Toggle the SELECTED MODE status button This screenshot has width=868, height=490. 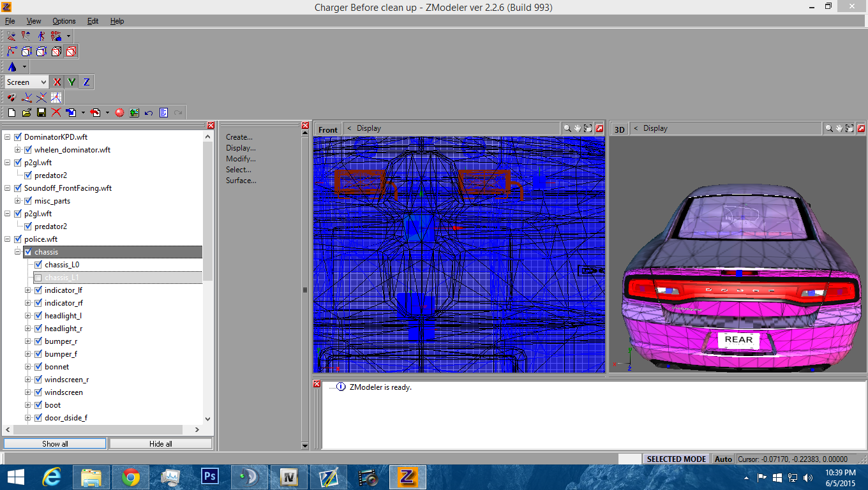pos(677,459)
